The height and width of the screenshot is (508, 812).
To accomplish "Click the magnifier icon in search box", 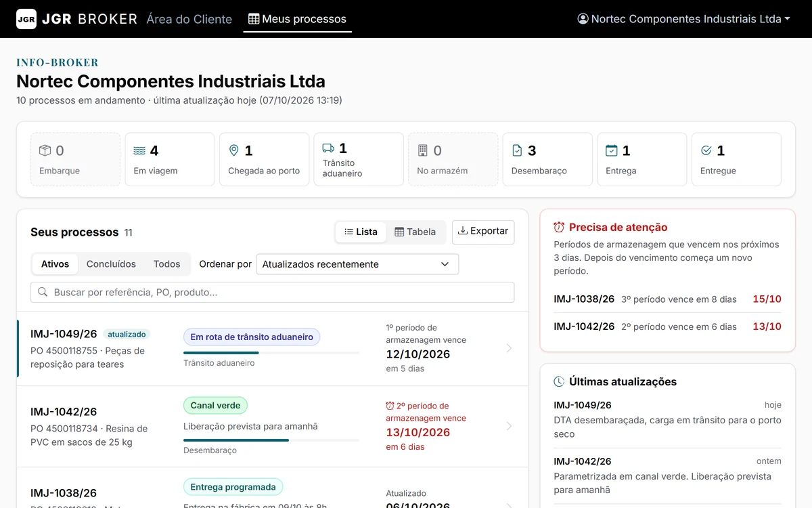I will 43,293.
